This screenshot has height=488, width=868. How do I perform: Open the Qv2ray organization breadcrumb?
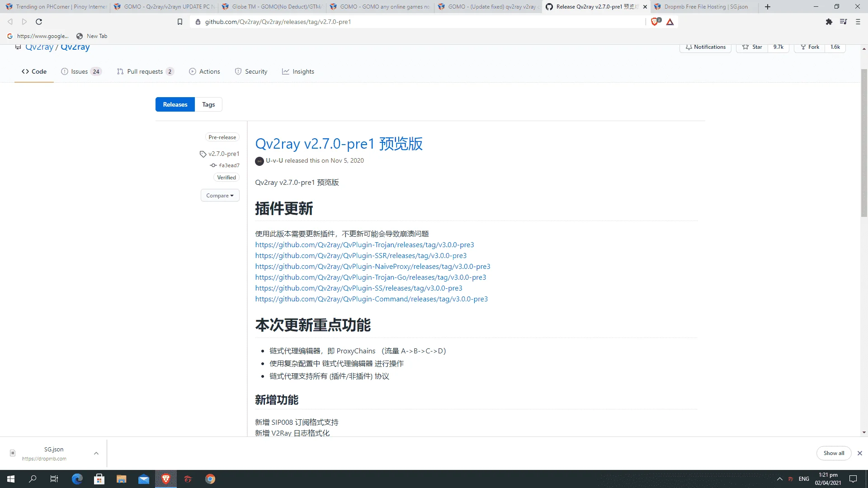[x=39, y=47]
